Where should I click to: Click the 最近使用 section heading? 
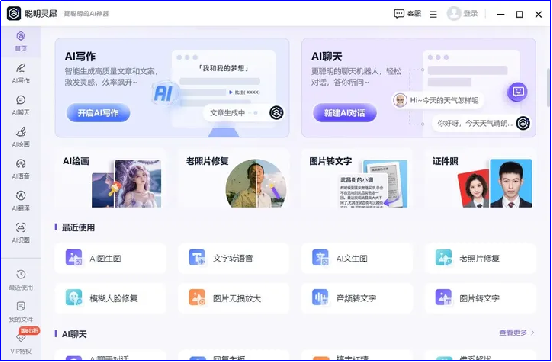click(78, 227)
